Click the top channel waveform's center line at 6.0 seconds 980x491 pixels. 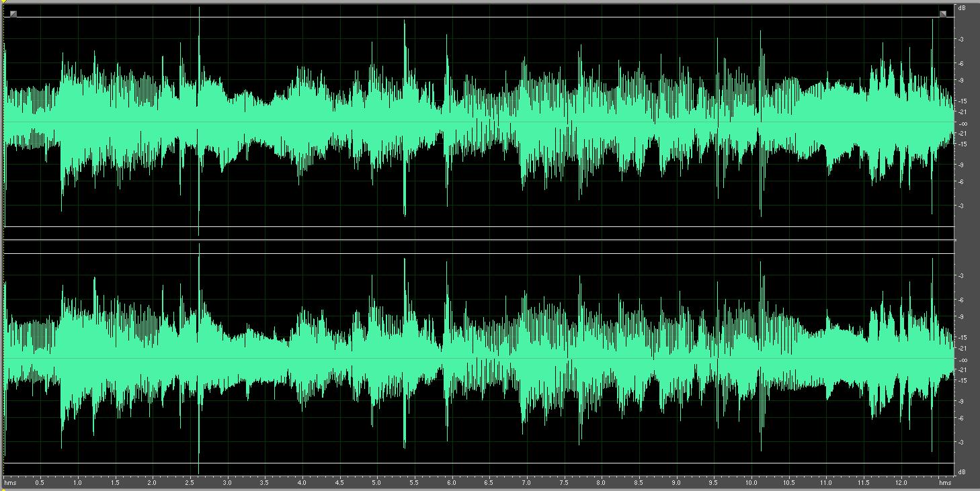pos(451,122)
